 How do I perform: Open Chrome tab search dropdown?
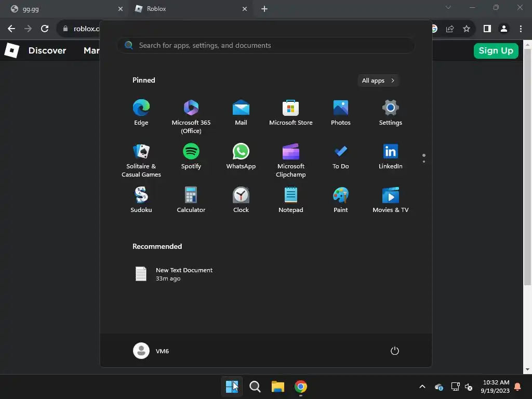[448, 7]
